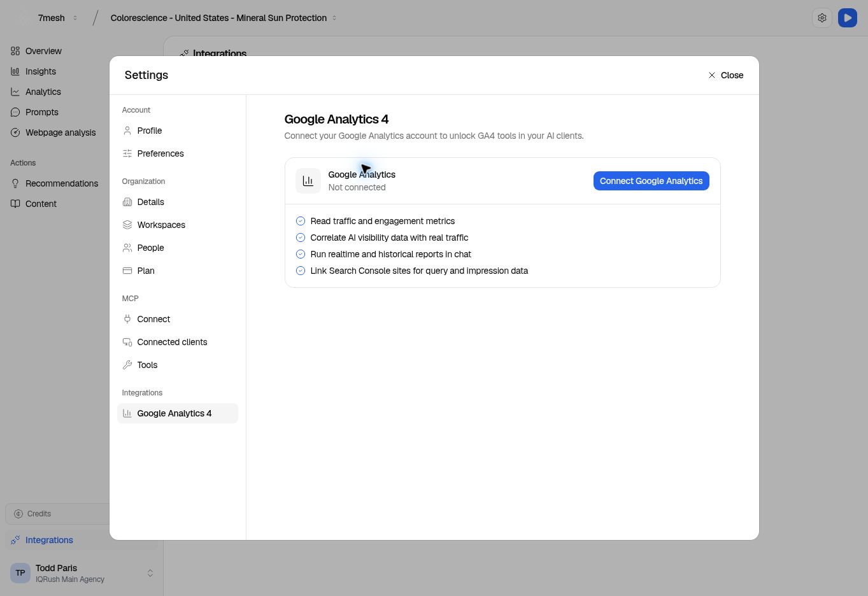
Task: Open Preferences settings
Action: click(x=178, y=153)
